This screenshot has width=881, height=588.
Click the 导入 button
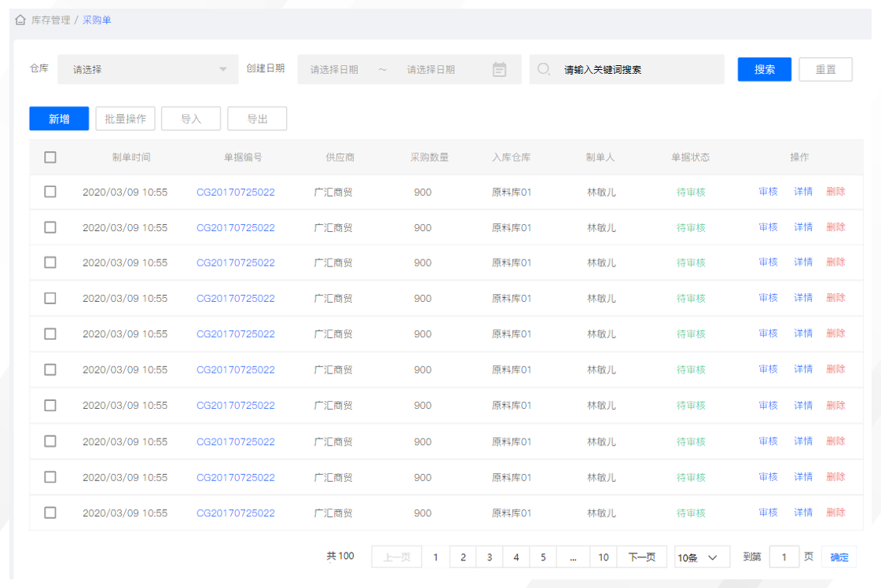click(191, 119)
